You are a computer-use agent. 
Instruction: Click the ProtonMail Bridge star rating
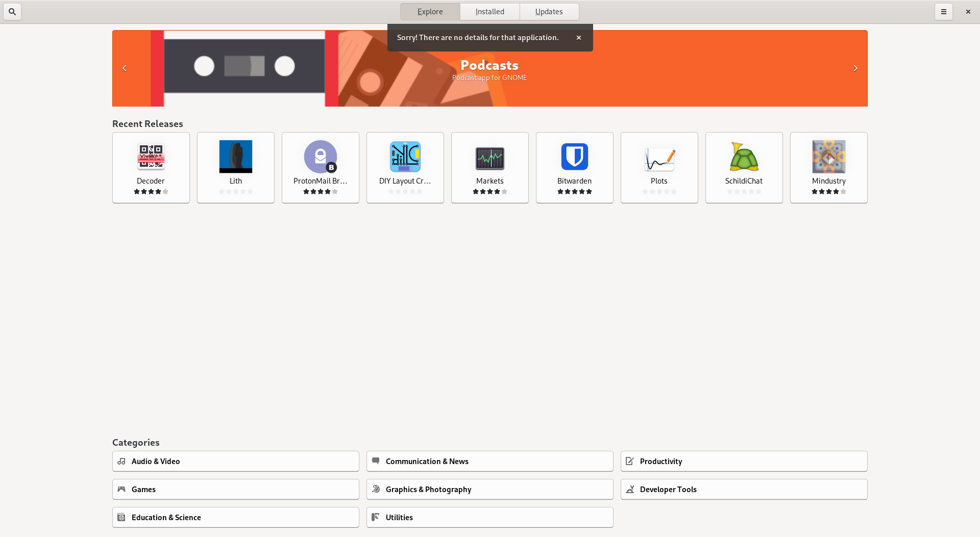[321, 192]
